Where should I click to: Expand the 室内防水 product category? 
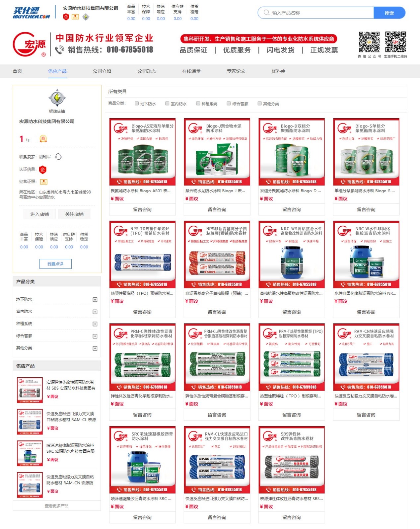[x=95, y=312]
